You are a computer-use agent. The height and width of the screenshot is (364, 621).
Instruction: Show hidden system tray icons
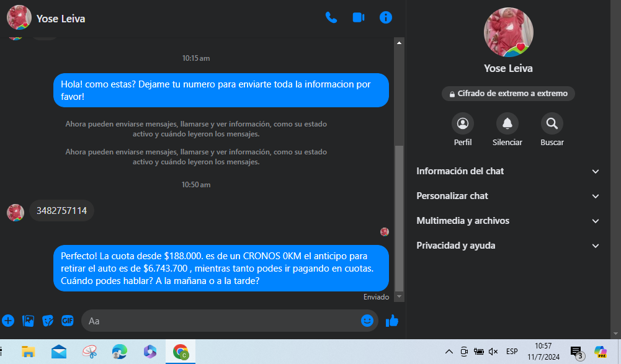pyautogui.click(x=449, y=352)
